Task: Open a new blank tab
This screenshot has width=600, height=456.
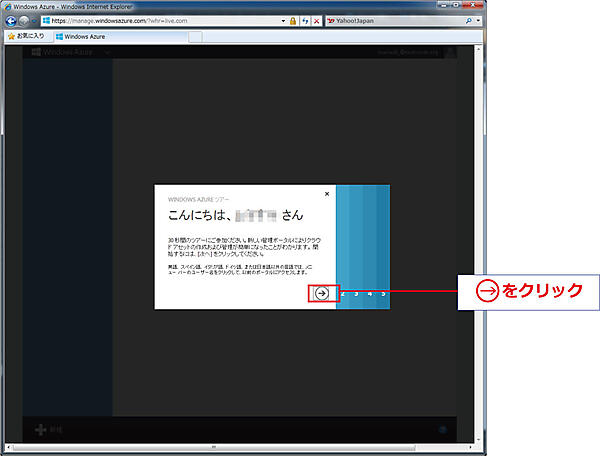Action: click(195, 37)
